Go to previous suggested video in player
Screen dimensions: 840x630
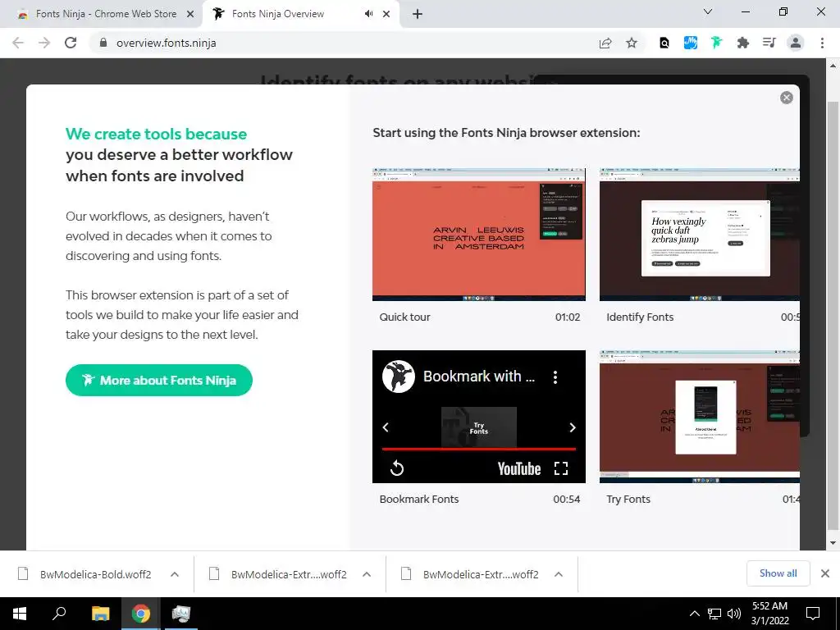pos(386,427)
